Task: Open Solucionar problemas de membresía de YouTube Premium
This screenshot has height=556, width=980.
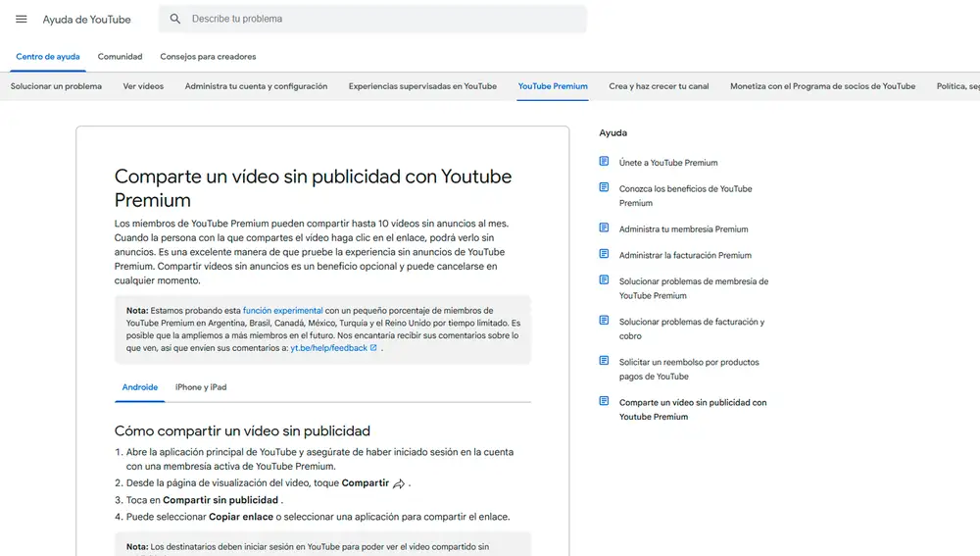Action: coord(694,288)
